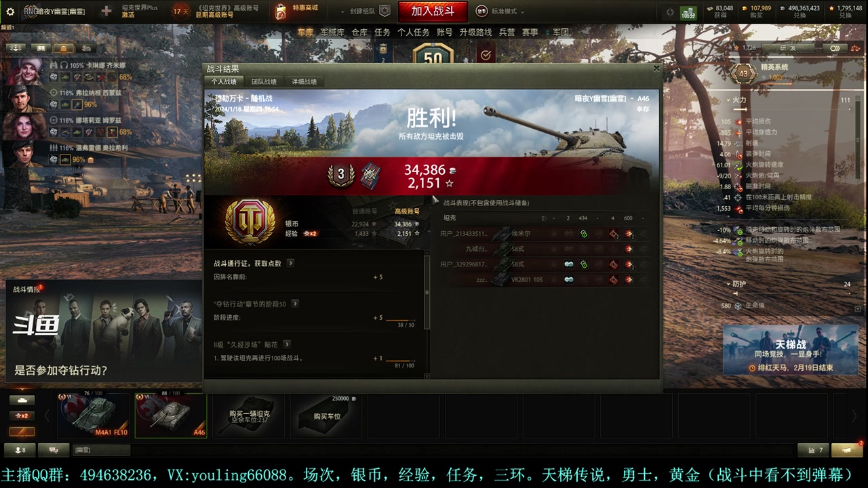This screenshot has width=868, height=488.
Task: Click the Mastery badge emblem
Action: pyautogui.click(x=250, y=222)
